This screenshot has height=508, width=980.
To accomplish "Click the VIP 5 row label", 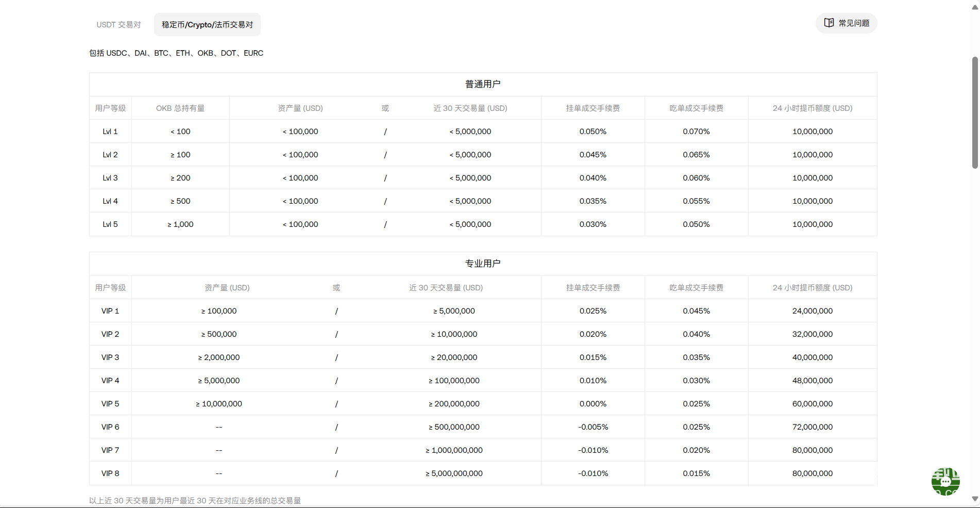I will 110,404.
